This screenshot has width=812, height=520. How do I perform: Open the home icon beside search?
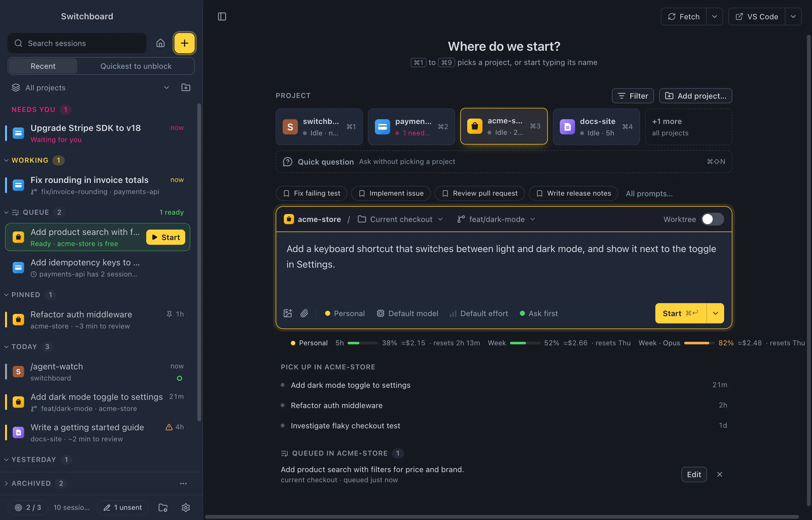point(160,43)
